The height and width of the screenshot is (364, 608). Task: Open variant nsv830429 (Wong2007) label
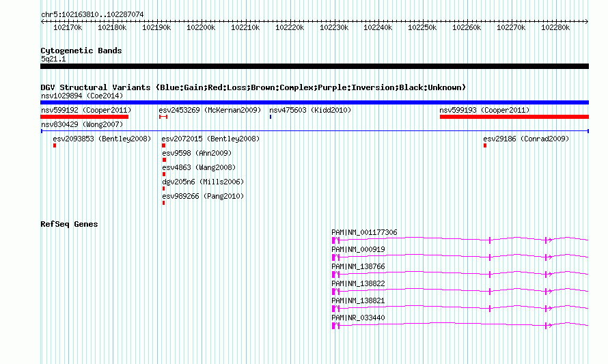tap(82, 124)
